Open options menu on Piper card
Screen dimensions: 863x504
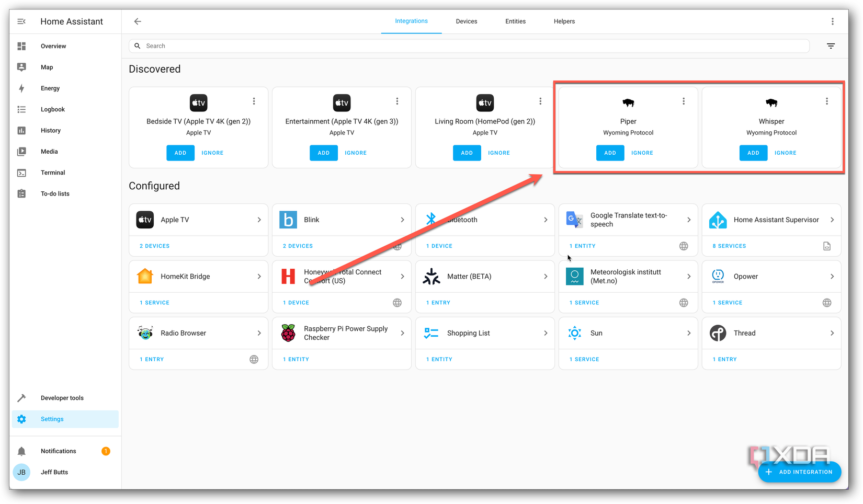pyautogui.click(x=684, y=101)
